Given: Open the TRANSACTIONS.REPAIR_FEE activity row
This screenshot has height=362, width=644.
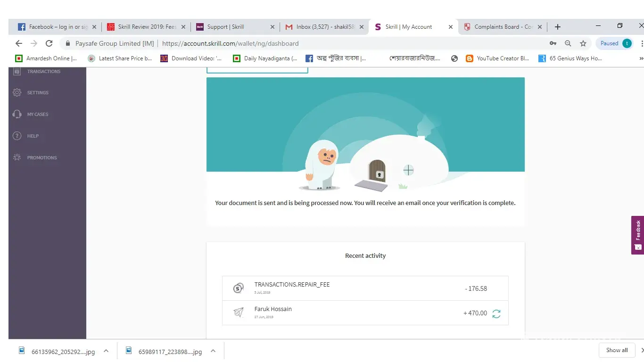Looking at the screenshot, I should point(365,288).
